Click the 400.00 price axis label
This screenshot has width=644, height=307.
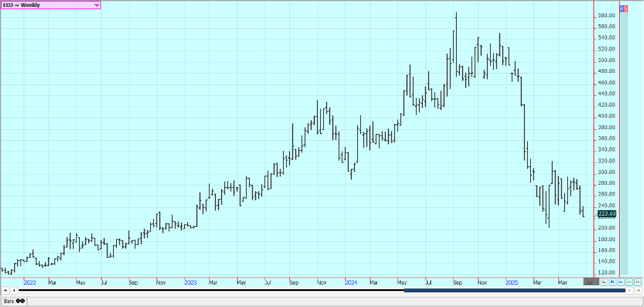pos(607,116)
